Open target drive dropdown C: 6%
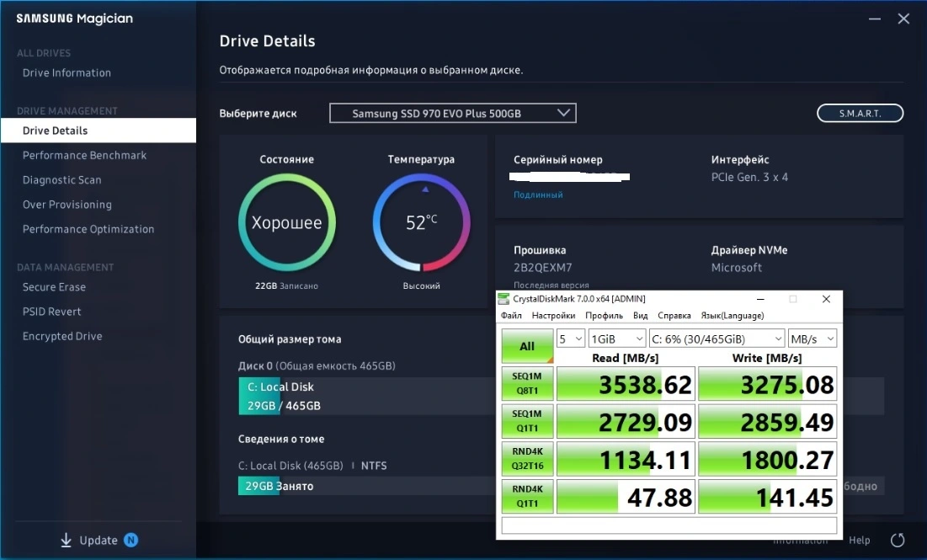This screenshot has width=927, height=560. pos(717,339)
